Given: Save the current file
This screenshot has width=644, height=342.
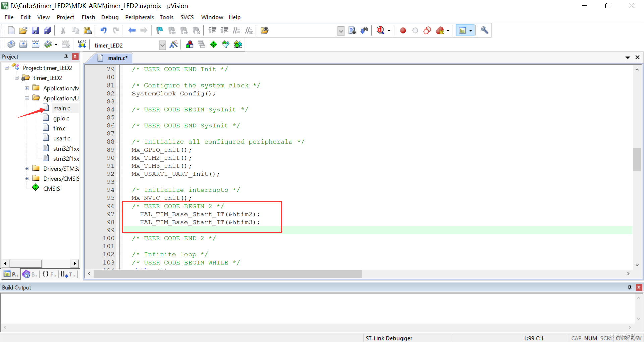Looking at the screenshot, I should [35, 31].
